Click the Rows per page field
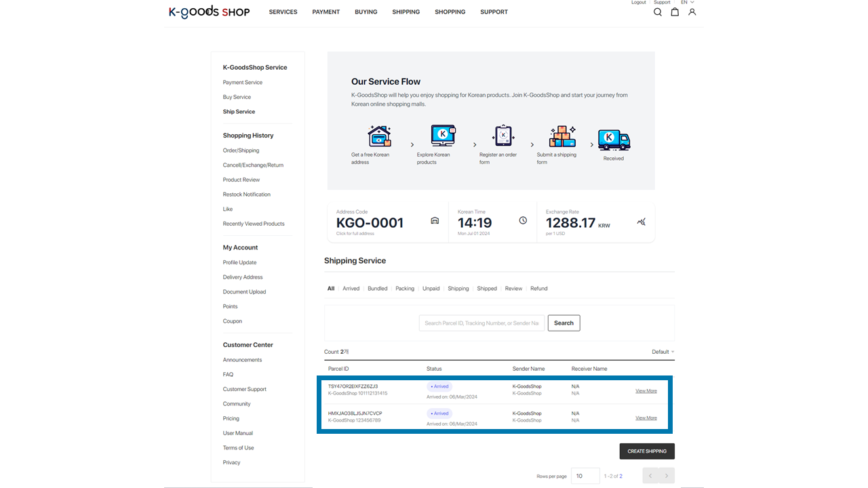 point(585,476)
